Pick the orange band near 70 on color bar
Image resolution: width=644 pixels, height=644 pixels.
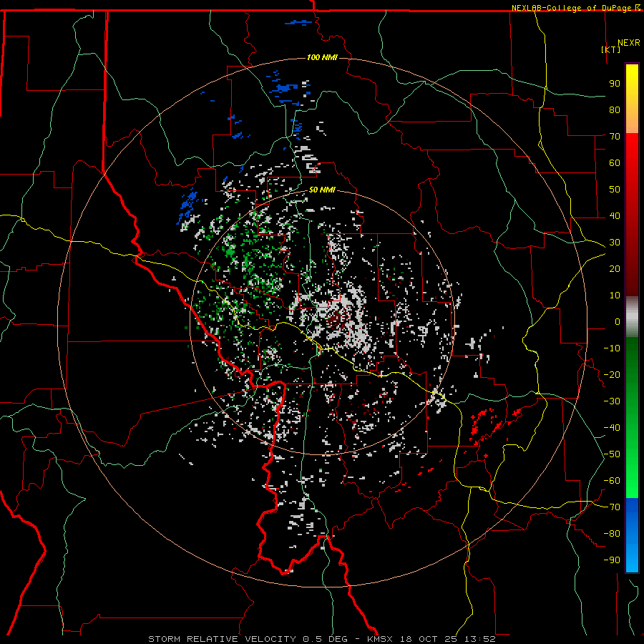(632, 123)
